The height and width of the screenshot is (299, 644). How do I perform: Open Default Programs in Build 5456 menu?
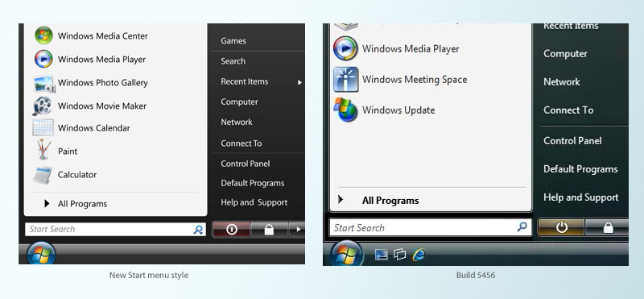tap(580, 169)
